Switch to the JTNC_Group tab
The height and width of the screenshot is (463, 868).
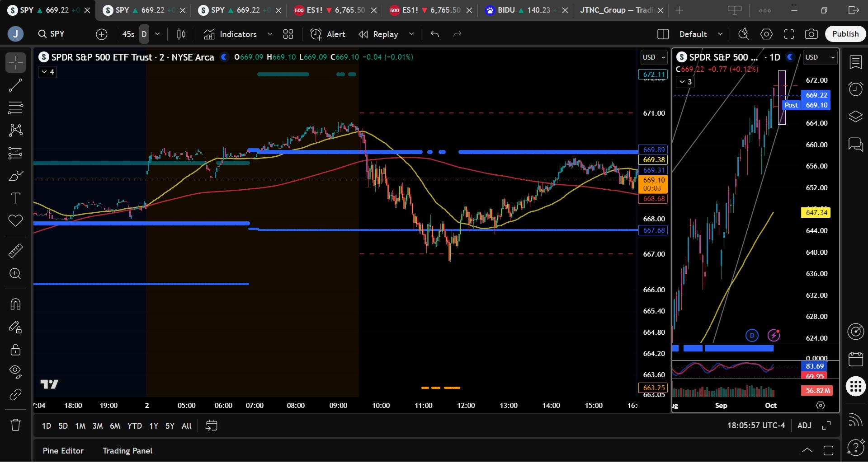617,10
